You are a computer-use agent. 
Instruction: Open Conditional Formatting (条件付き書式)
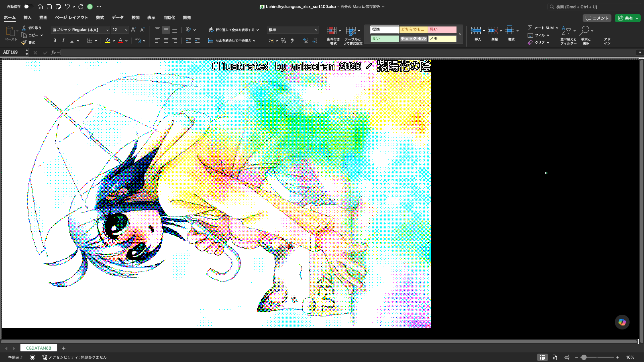(333, 35)
